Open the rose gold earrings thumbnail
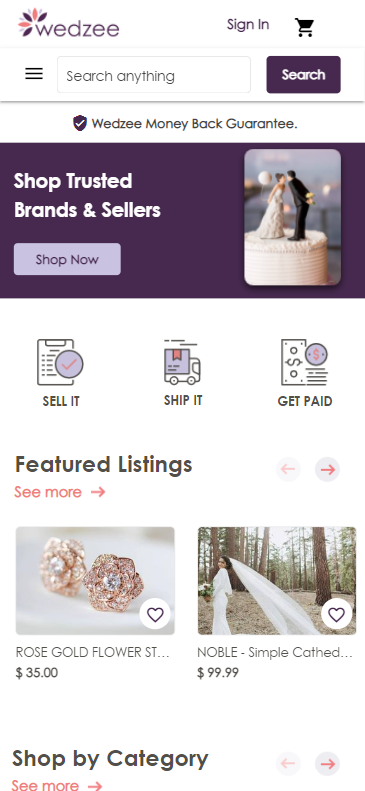365x791 pixels. [95, 581]
